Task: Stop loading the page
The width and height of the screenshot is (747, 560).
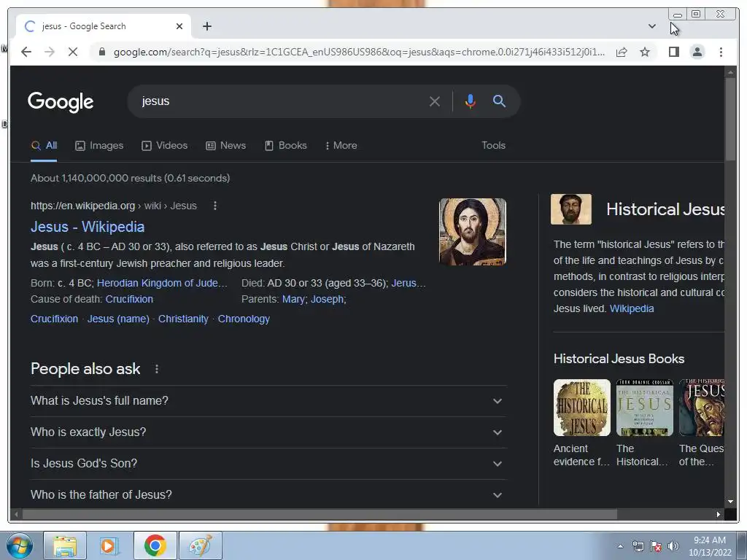Action: coord(73,52)
